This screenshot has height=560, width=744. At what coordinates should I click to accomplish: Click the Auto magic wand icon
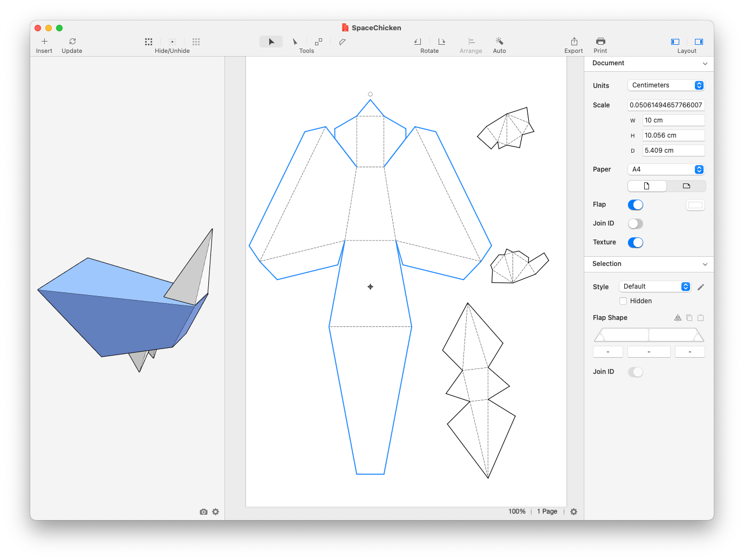pyautogui.click(x=500, y=42)
